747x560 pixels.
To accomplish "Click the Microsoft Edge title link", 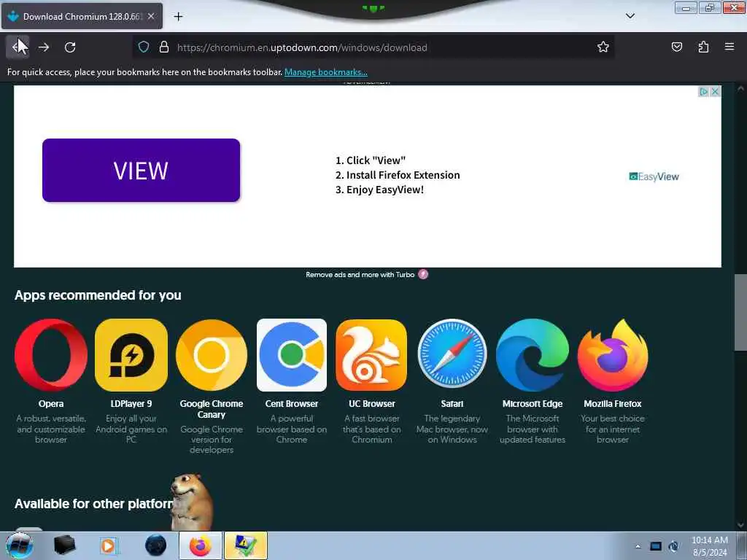I will [533, 404].
